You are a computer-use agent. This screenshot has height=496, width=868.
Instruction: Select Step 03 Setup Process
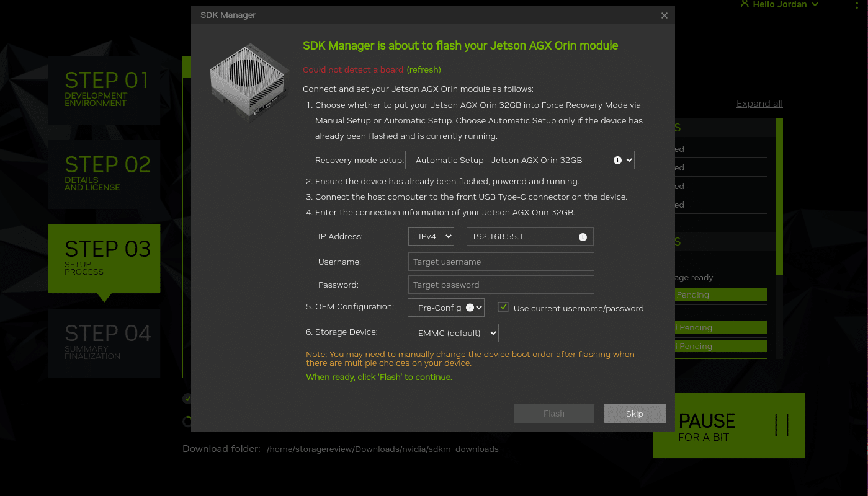pos(104,259)
